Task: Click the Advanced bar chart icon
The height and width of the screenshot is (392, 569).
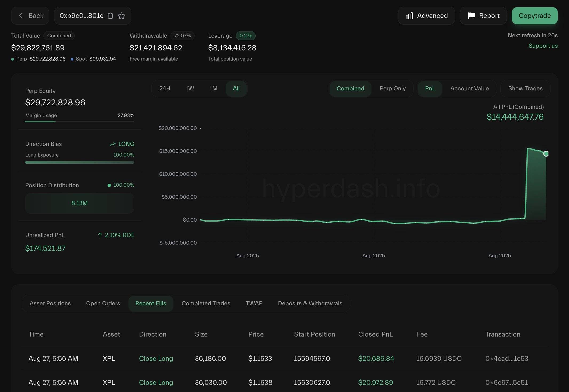Action: tap(409, 16)
